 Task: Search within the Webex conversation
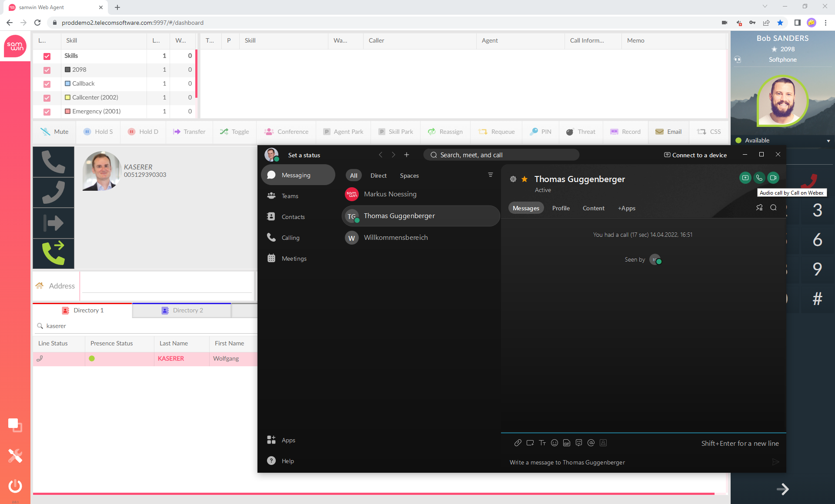773,208
